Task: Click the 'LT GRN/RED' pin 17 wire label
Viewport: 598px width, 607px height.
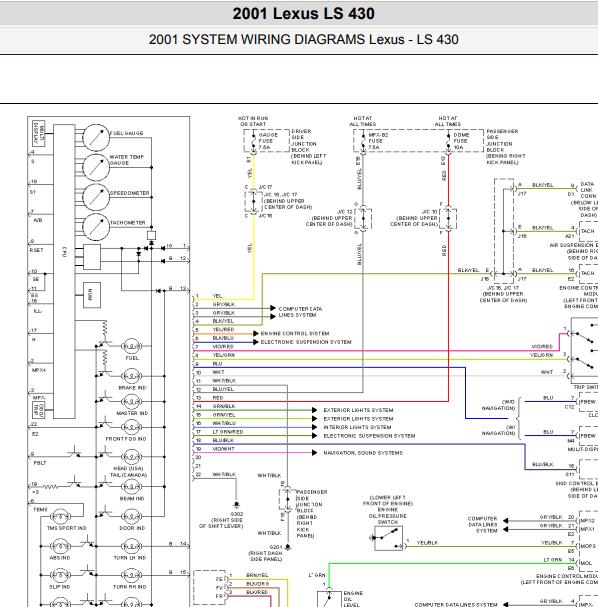Action: (x=228, y=432)
